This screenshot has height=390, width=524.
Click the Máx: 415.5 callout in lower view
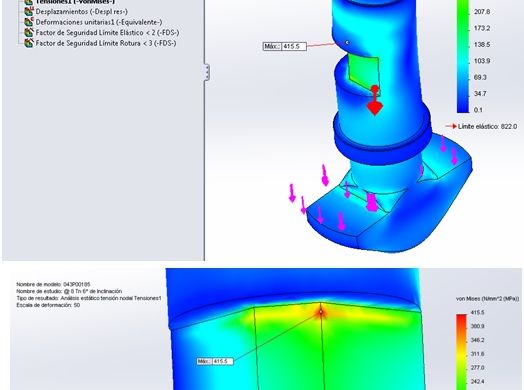[x=215, y=361]
